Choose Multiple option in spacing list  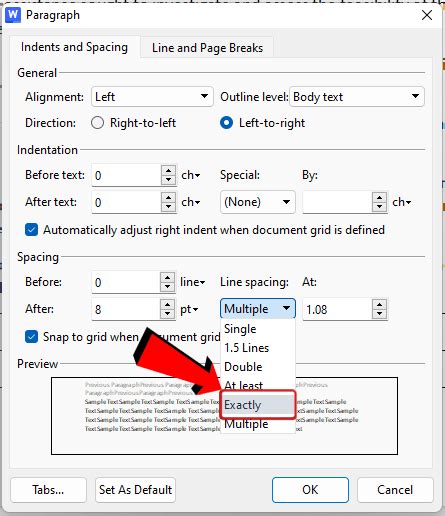click(258, 425)
